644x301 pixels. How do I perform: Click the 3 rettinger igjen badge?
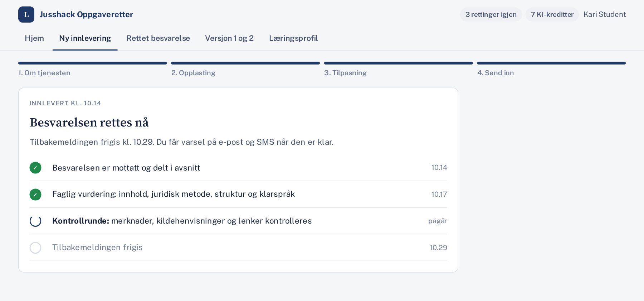coord(491,14)
